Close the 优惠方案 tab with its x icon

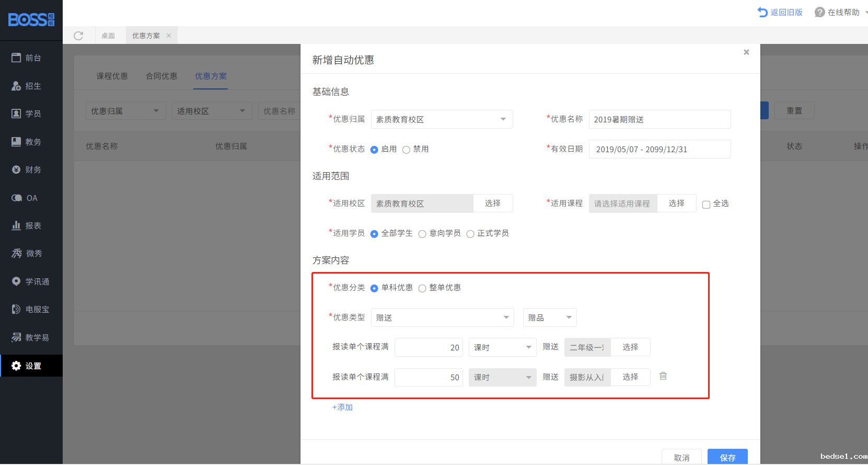(x=169, y=36)
